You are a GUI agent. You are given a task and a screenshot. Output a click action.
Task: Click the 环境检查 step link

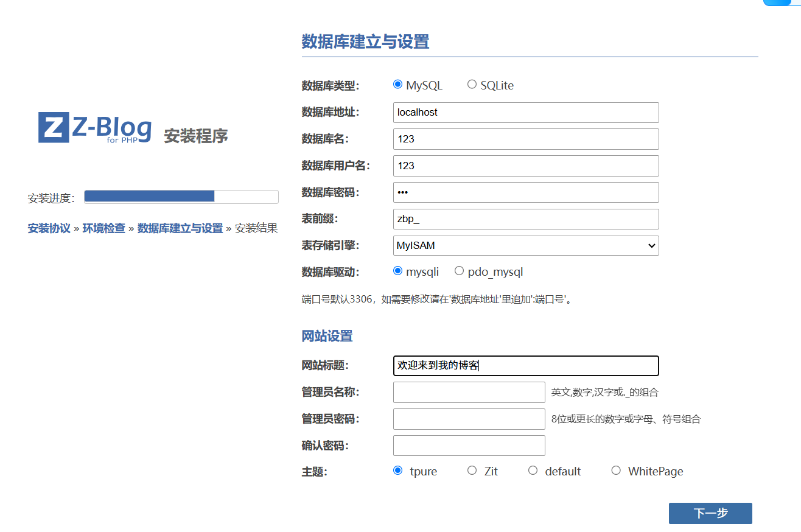pyautogui.click(x=104, y=228)
